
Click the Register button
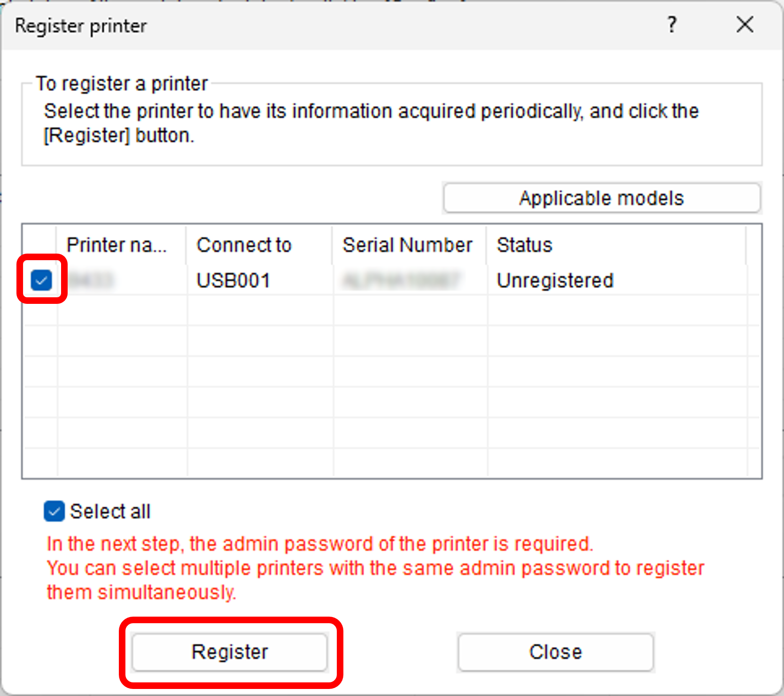(230, 652)
